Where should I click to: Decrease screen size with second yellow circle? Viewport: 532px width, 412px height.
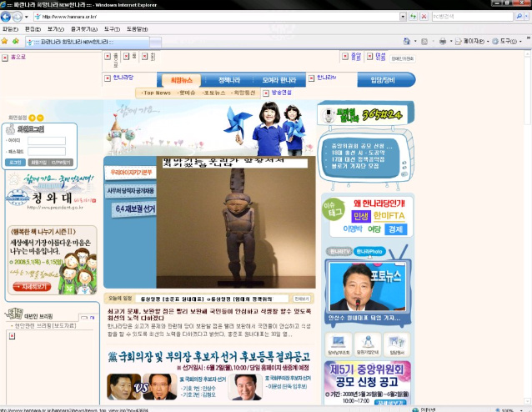coord(40,118)
